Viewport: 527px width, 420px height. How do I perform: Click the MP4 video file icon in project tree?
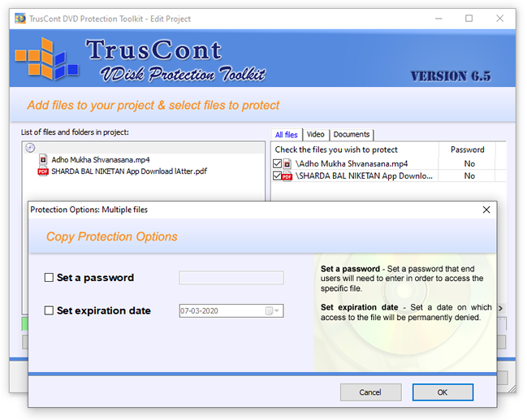coord(43,159)
